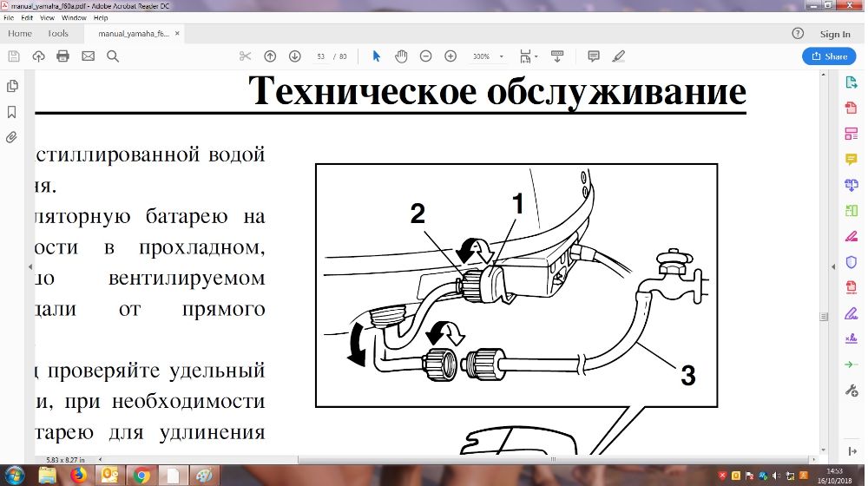
Task: Switch to the Tools tab
Action: (58, 34)
